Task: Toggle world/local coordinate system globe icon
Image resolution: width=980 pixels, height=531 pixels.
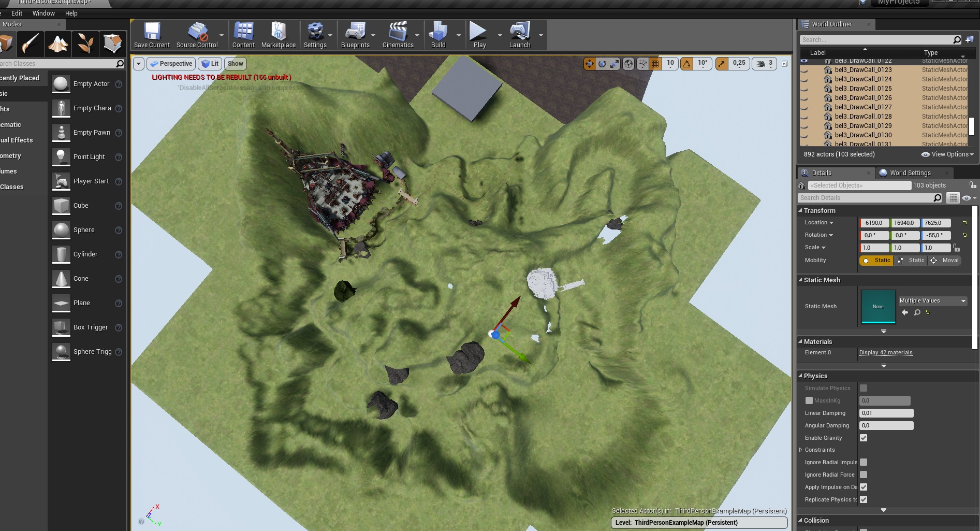Action: (628, 64)
